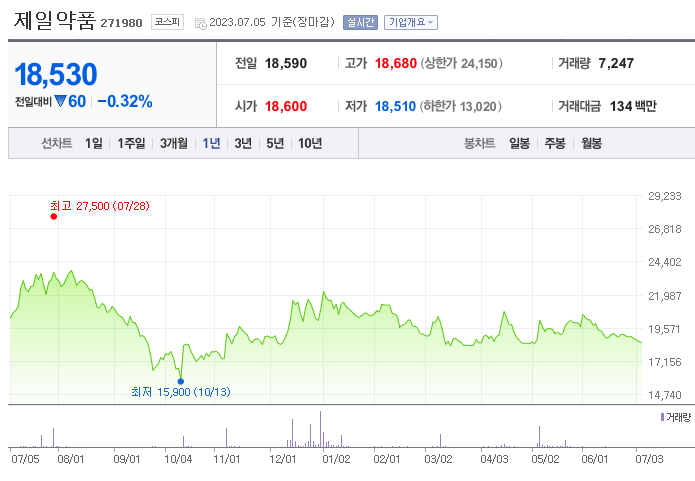Click the 저가 value 18,510
The height and width of the screenshot is (481, 695).
coord(395,106)
